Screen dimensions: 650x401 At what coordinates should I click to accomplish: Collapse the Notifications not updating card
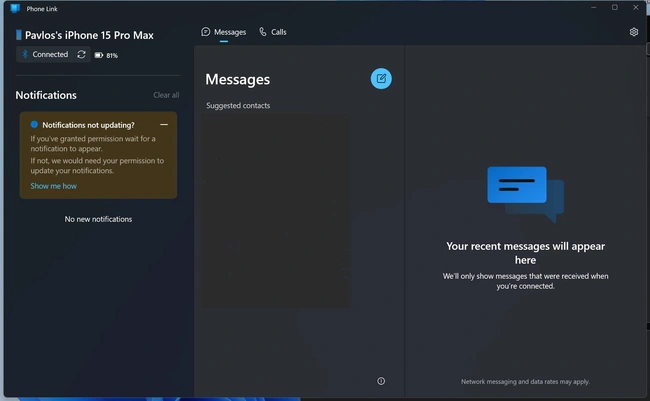point(164,124)
